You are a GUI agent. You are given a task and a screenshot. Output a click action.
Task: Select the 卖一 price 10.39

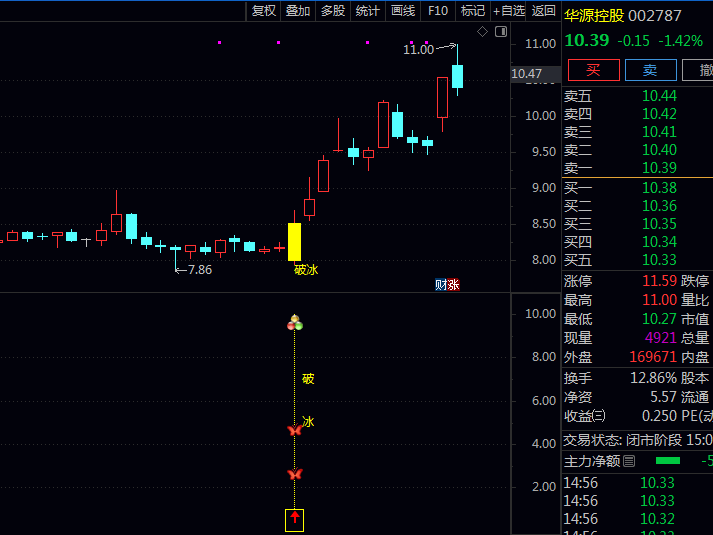click(659, 168)
